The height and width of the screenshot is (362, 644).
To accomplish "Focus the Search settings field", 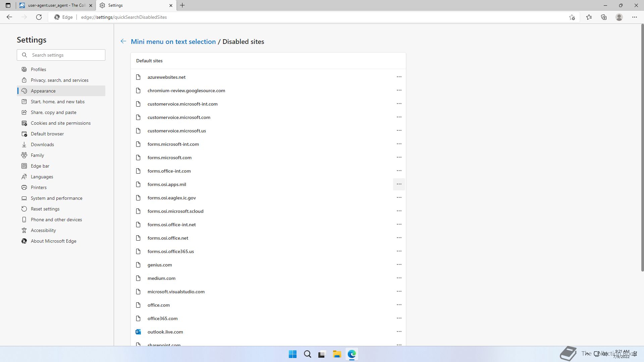I will click(61, 55).
